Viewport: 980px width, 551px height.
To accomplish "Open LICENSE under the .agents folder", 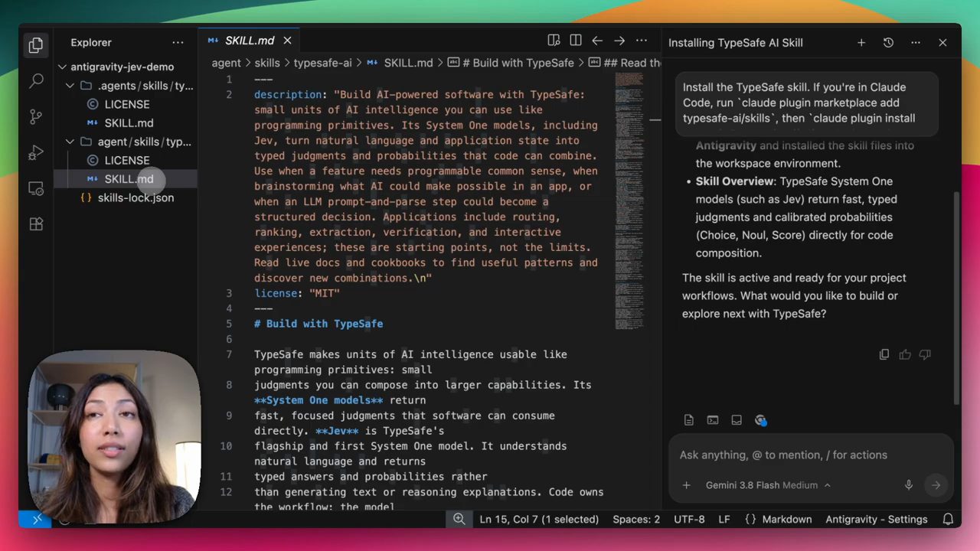I will coord(126,104).
